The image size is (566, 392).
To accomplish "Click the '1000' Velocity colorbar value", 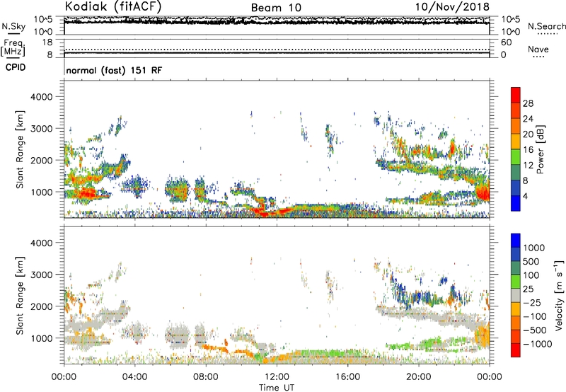I will click(534, 248).
